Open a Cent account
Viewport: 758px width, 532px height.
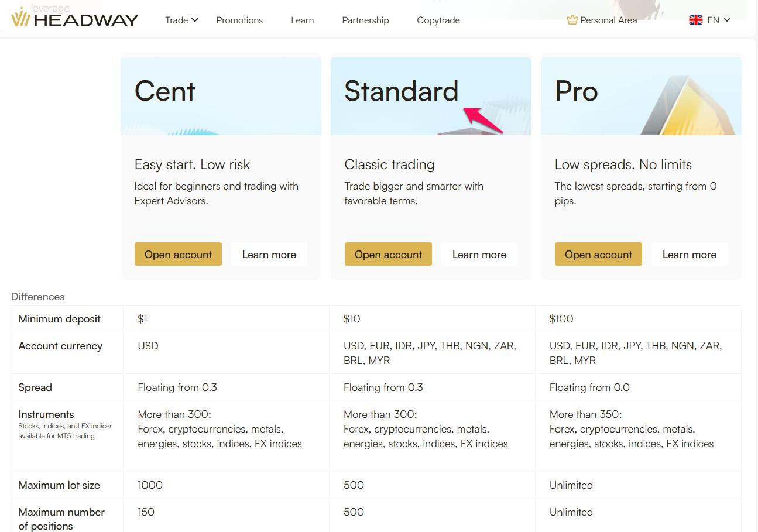pos(178,254)
